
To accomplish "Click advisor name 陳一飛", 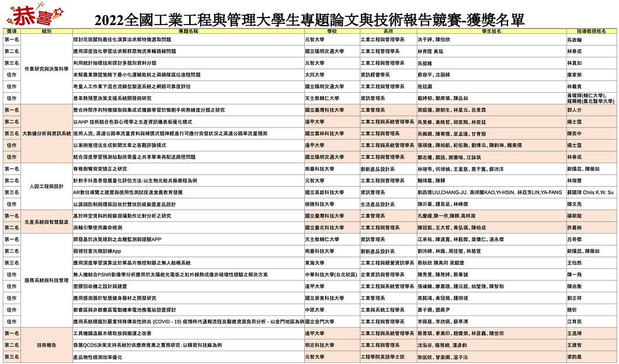I will [x=575, y=275].
